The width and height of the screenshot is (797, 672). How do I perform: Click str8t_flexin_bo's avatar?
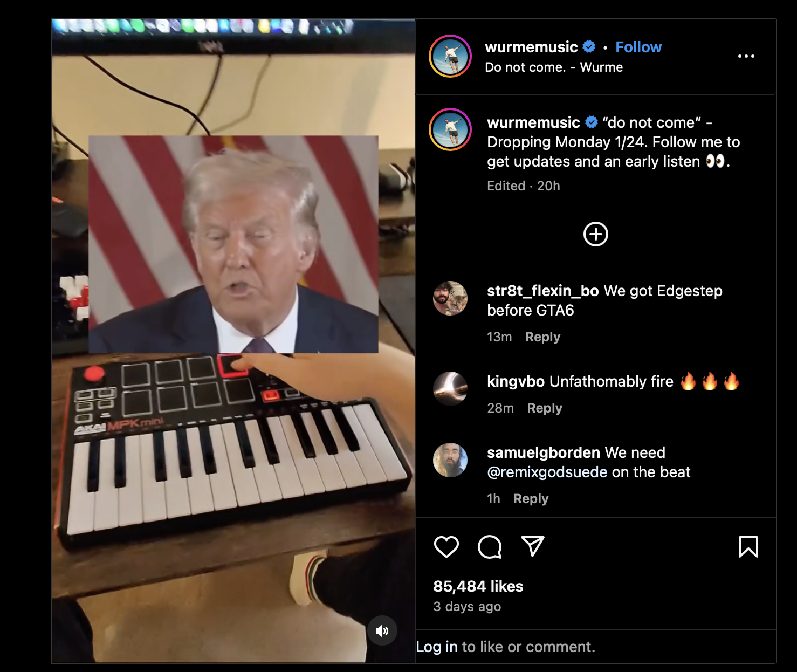tap(450, 298)
